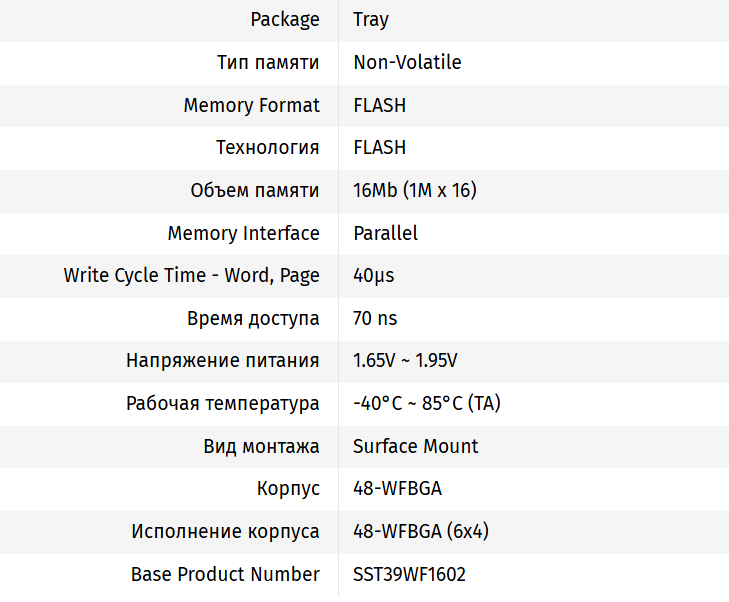Click the "70 ns" access time value

click(375, 318)
